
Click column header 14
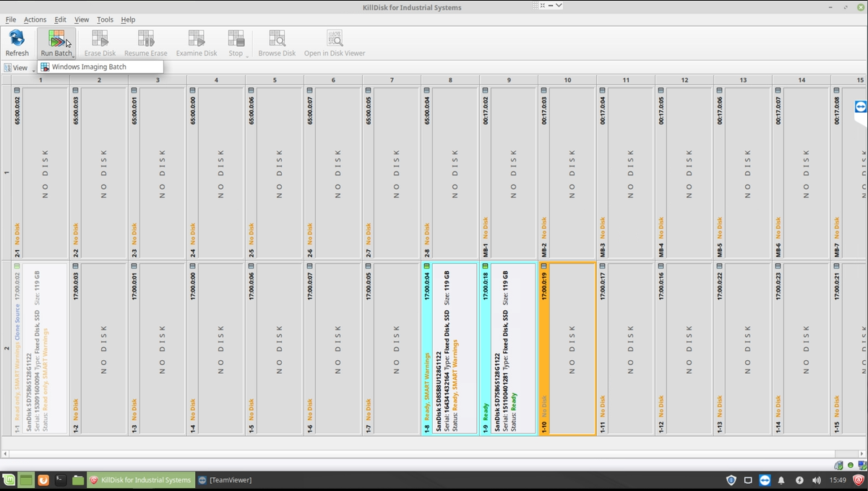point(802,80)
